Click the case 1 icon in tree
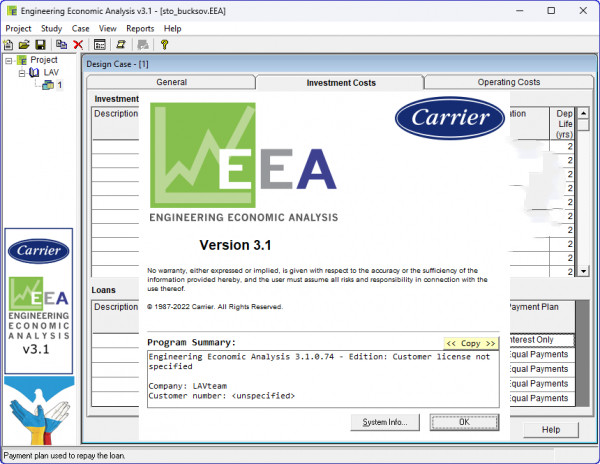Screen dimensions: 600x464 (48, 85)
